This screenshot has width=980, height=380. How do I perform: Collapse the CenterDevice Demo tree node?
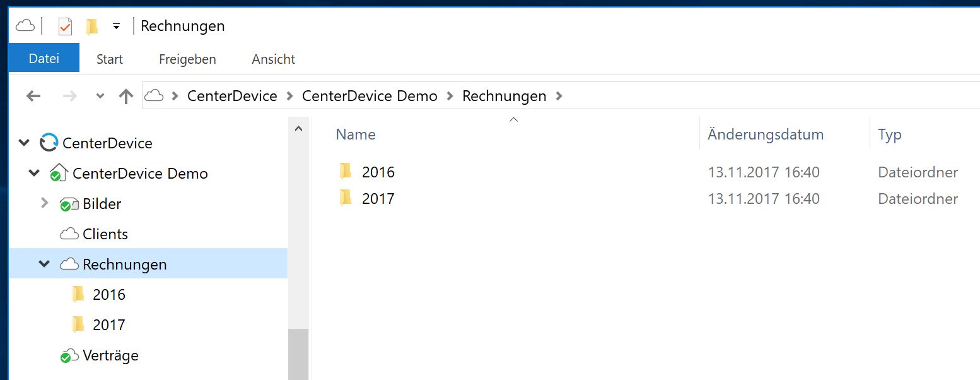(x=34, y=173)
